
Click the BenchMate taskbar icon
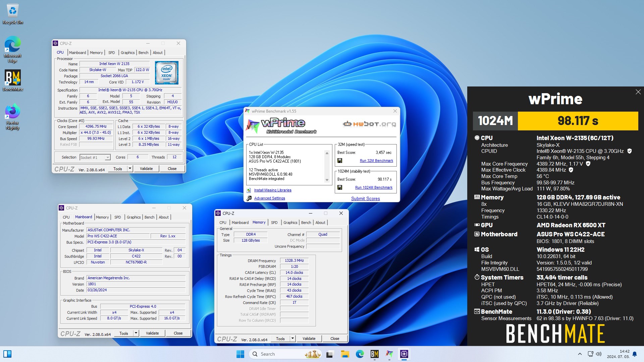click(x=375, y=354)
